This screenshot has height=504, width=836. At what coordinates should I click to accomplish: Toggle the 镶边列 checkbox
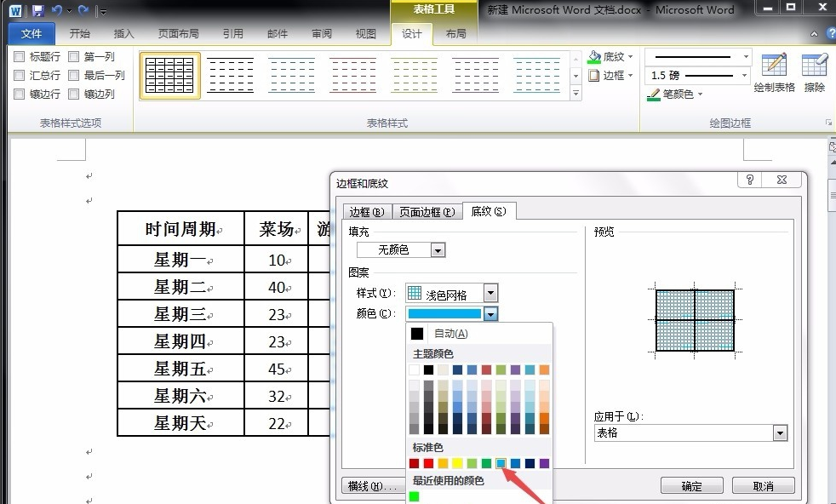pyautogui.click(x=73, y=94)
